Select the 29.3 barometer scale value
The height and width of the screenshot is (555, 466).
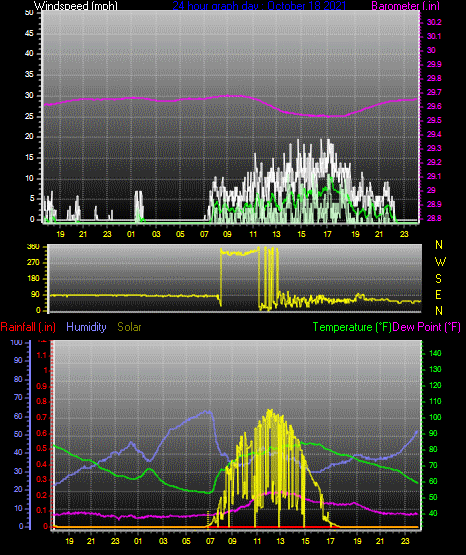point(434,148)
